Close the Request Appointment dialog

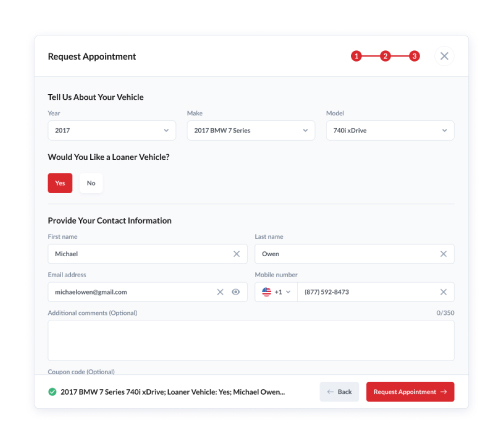pos(444,56)
